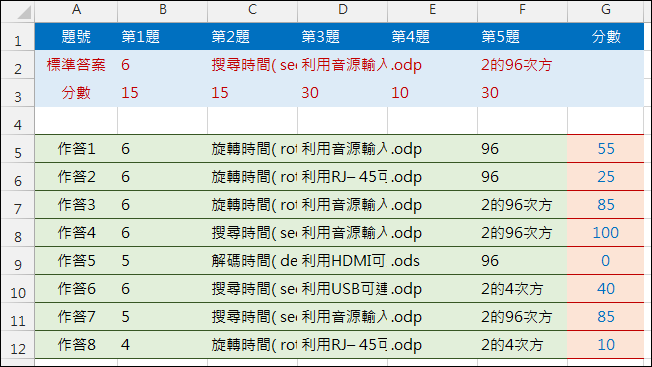Select the 作答7 cell
Image resolution: width=652 pixels, height=367 pixels.
76,317
